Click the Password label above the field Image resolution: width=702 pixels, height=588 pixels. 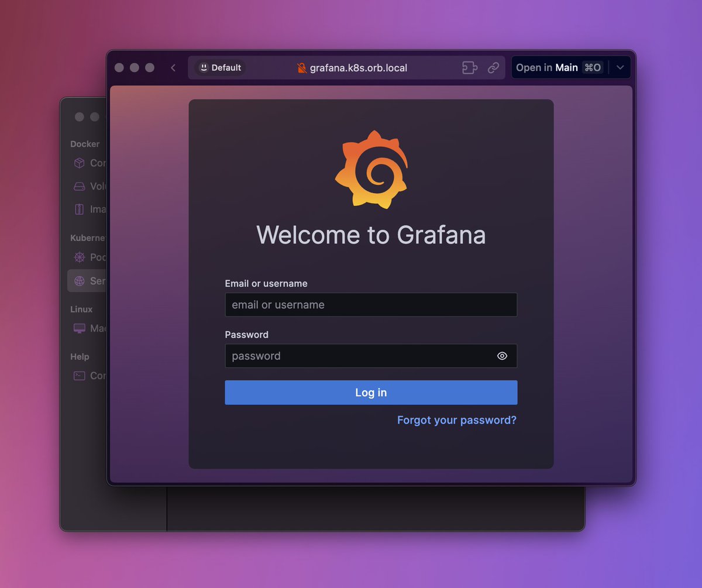click(x=246, y=335)
